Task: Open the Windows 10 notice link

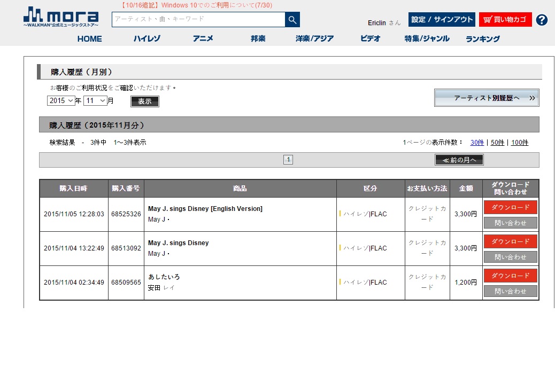Action: (196, 5)
